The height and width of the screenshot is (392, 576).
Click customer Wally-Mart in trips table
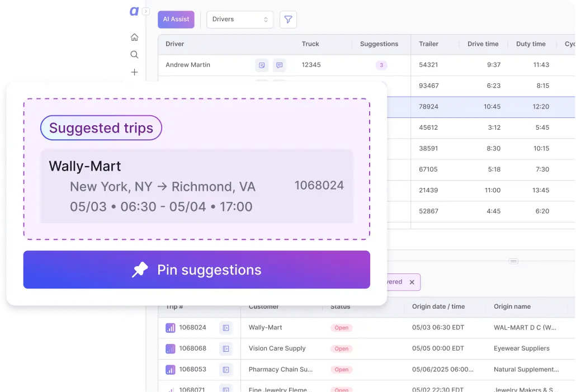(265, 328)
